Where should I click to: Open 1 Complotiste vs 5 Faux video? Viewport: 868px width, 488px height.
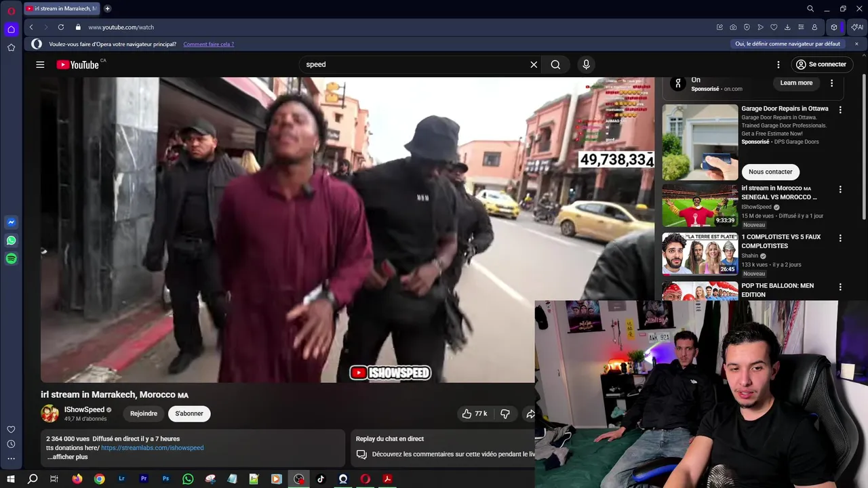click(700, 254)
